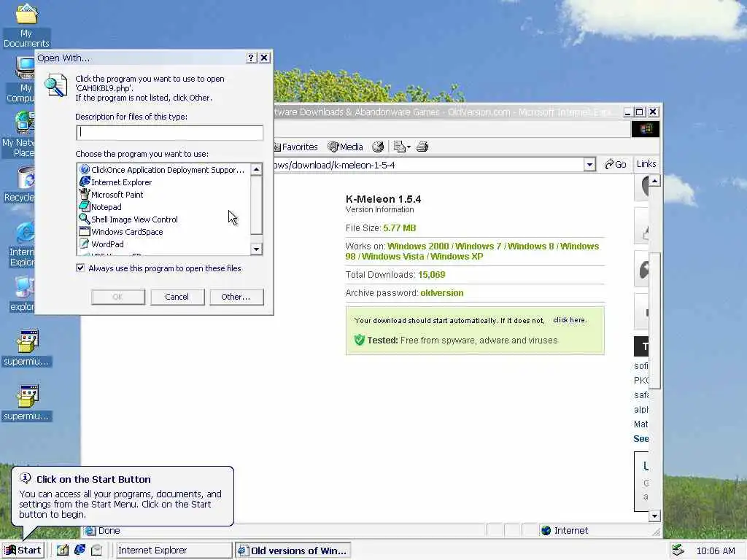Click the taskbar clock showing 10:06 AM
The height and width of the screenshot is (560, 747).
point(716,551)
